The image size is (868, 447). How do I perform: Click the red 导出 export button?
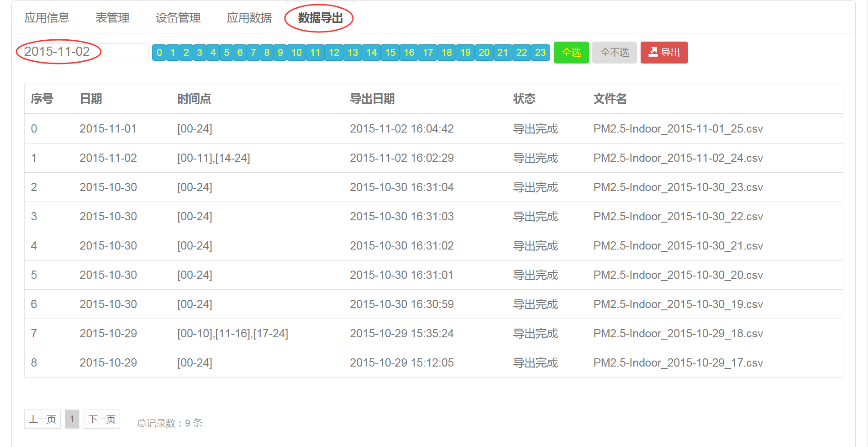point(664,53)
